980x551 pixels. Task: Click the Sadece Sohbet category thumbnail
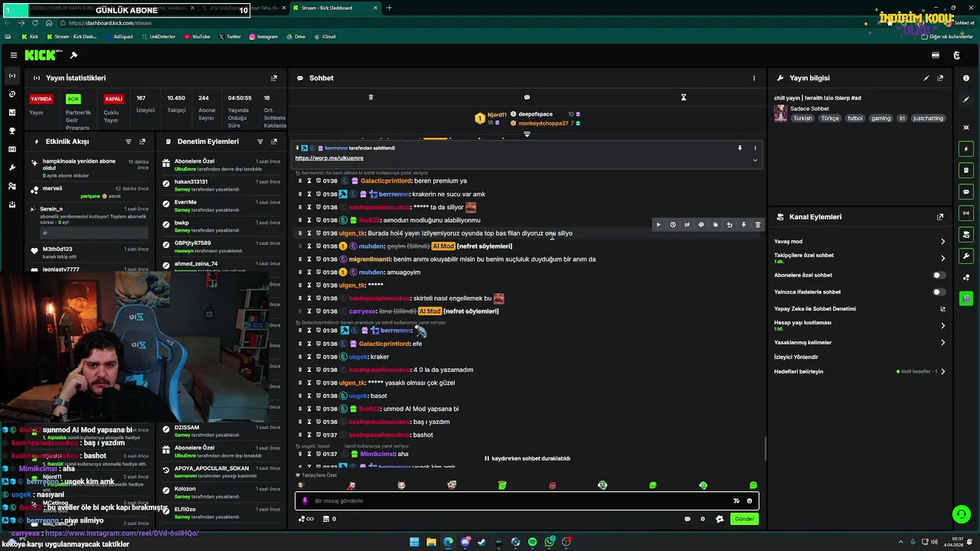click(x=780, y=113)
